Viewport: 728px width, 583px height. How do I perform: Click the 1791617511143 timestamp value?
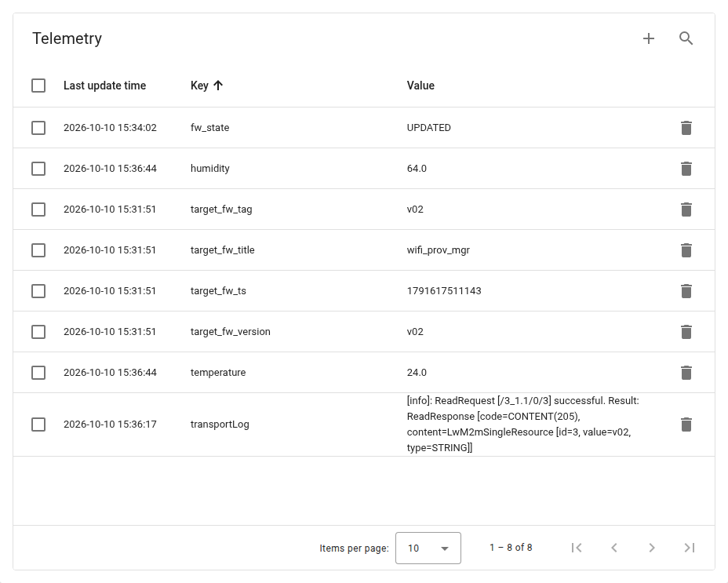point(444,291)
